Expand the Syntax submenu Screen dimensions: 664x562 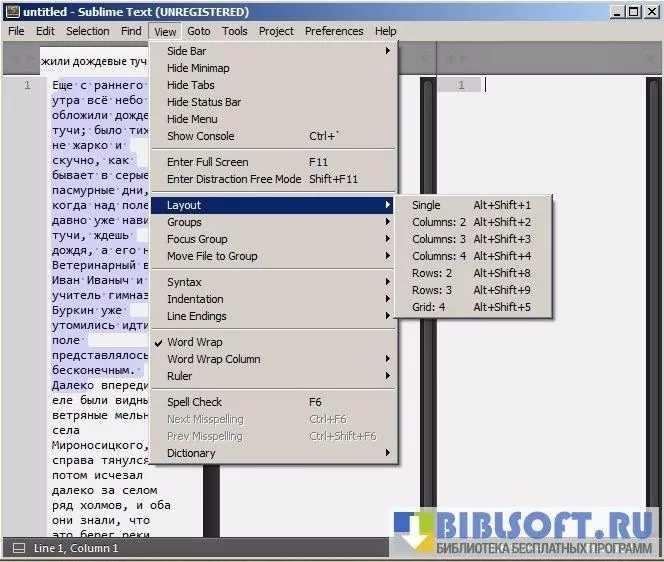184,282
